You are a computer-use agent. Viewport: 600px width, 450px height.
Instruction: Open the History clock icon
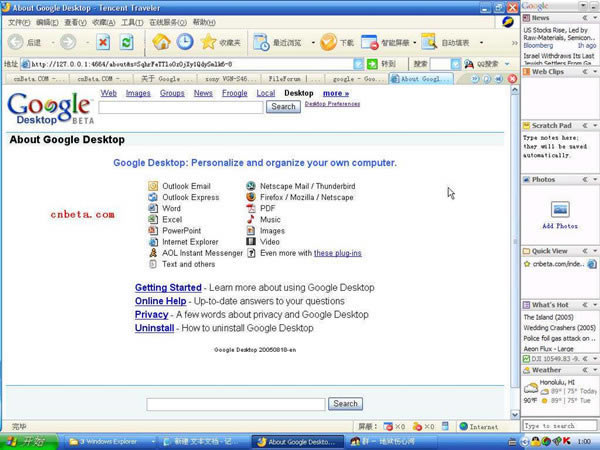click(185, 42)
